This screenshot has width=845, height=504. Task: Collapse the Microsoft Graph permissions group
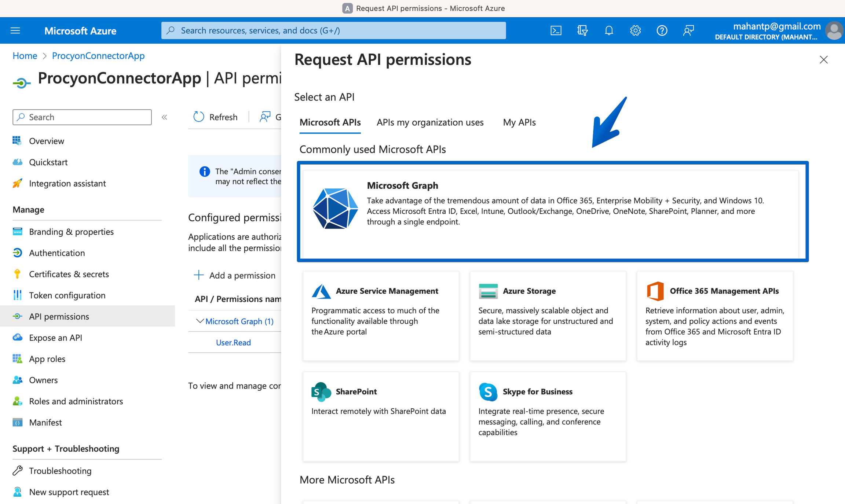click(200, 321)
